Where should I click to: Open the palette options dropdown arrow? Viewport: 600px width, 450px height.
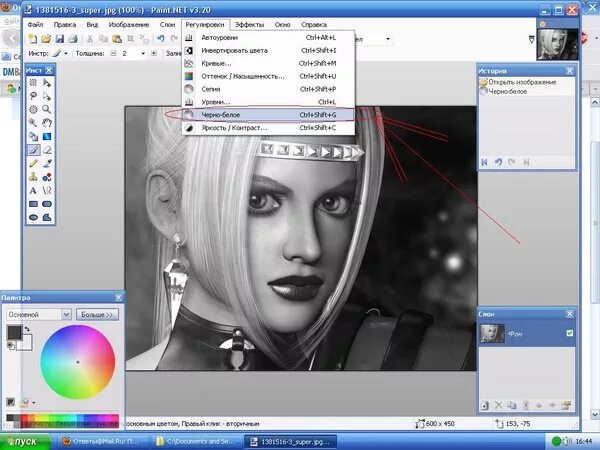click(34, 403)
